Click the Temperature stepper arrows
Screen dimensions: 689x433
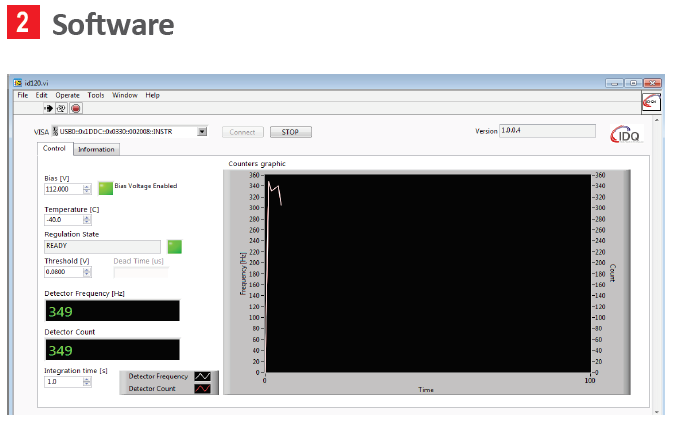87,220
